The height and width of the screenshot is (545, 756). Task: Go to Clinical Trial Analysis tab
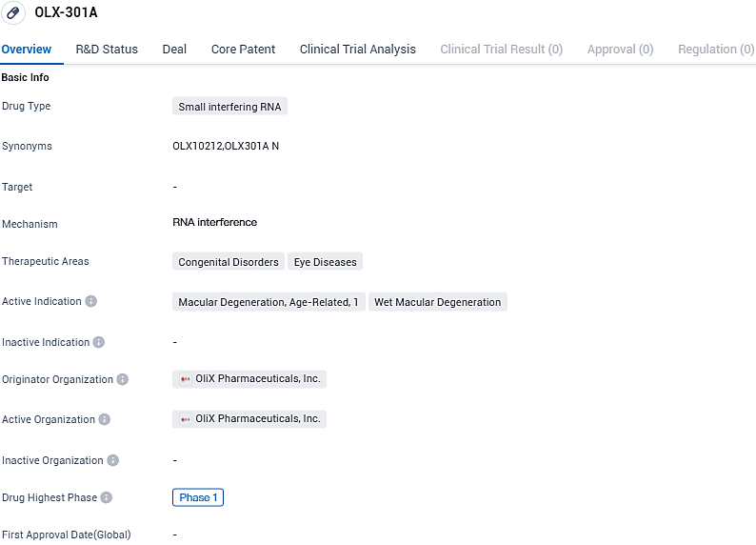point(357,50)
